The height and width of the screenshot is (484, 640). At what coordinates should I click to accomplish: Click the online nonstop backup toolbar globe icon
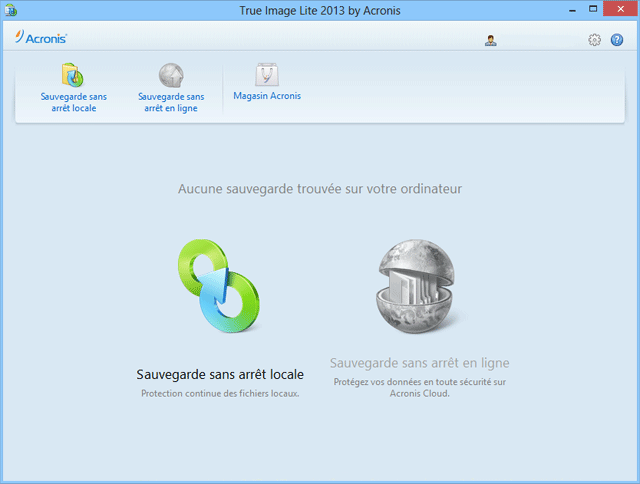pos(171,75)
